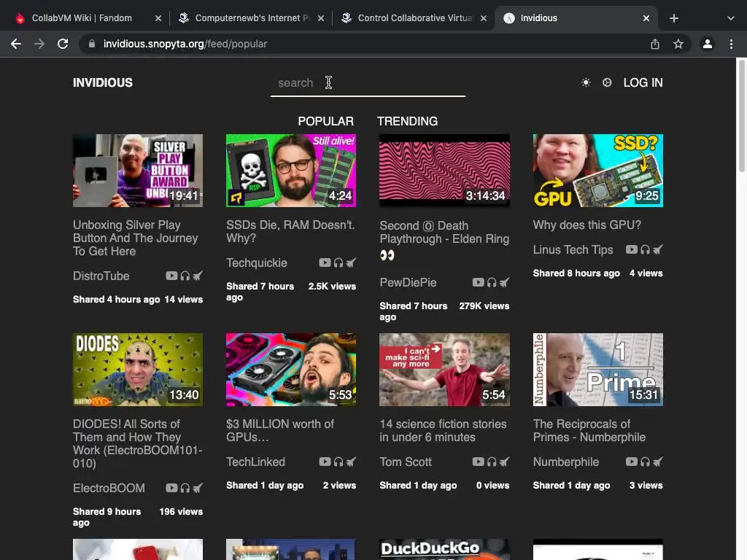The image size is (747, 560).
Task: Click audio headphones icon for Techquickie video
Action: (x=338, y=262)
